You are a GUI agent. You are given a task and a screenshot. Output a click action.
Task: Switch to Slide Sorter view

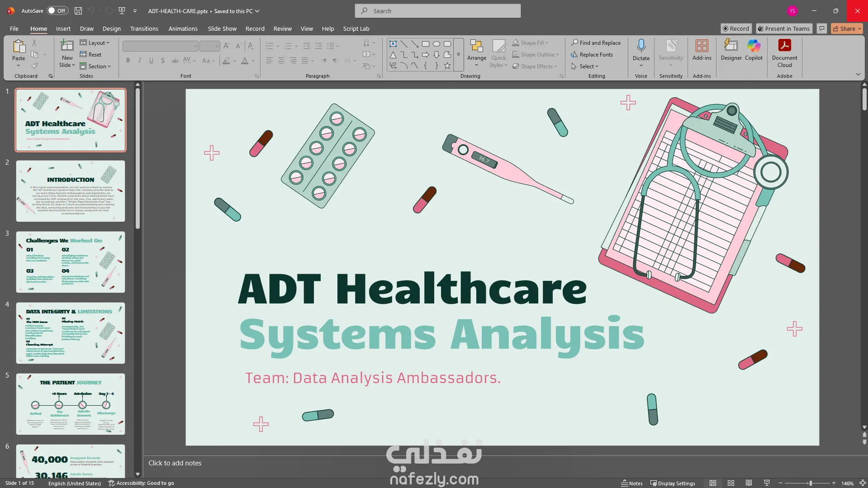tap(730, 483)
